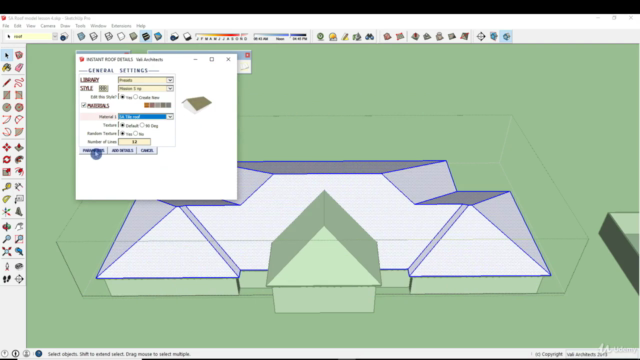This screenshot has height=360, width=640.
Task: Open the Window menu
Action: point(98,26)
